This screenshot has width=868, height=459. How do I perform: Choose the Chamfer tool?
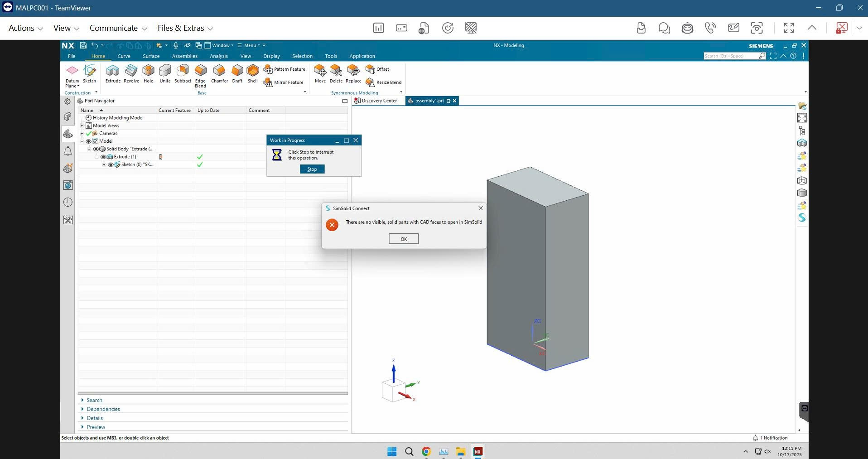219,73
